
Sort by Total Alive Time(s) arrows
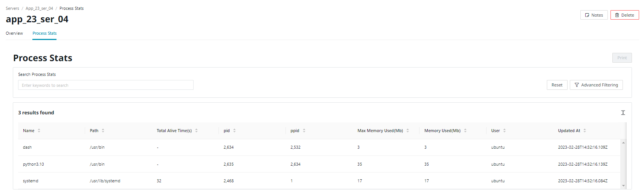[x=196, y=131]
